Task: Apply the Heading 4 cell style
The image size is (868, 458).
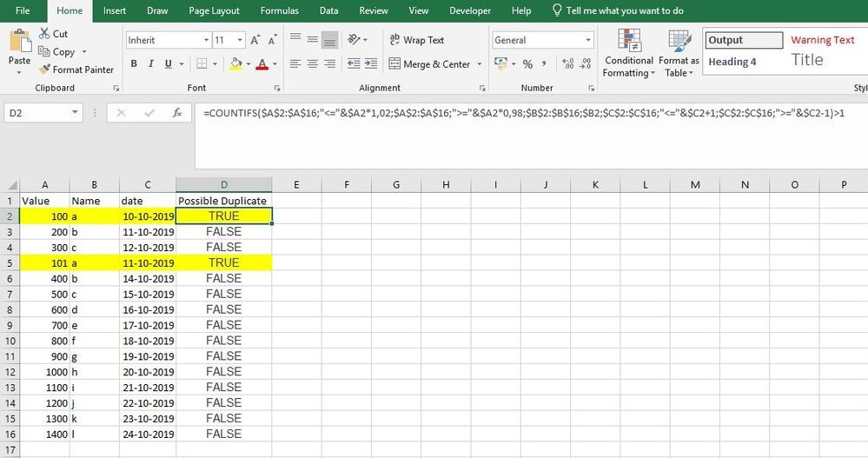Action: (x=732, y=62)
